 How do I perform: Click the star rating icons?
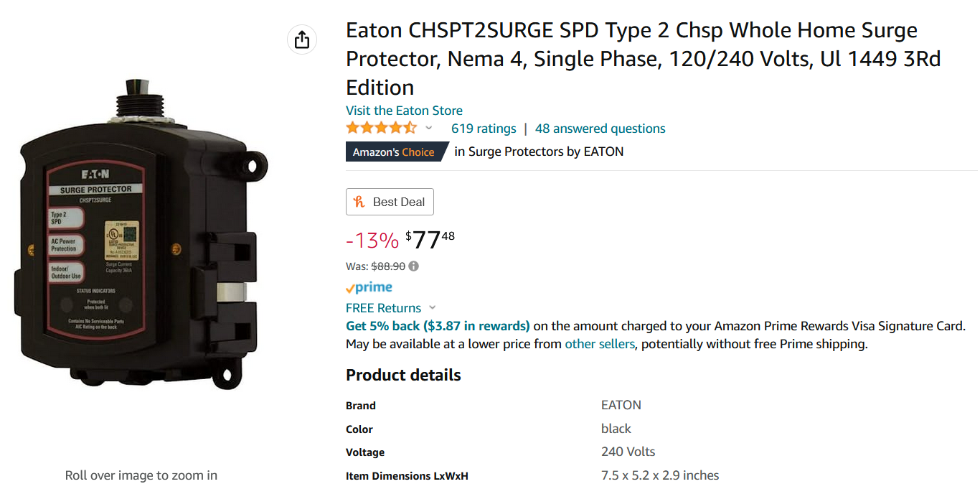pos(381,129)
